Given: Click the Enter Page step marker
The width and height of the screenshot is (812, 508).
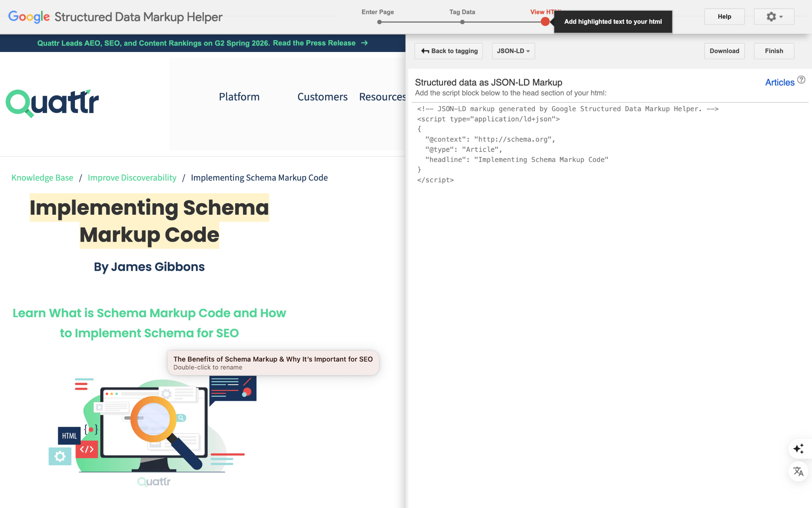Looking at the screenshot, I should click(x=379, y=22).
